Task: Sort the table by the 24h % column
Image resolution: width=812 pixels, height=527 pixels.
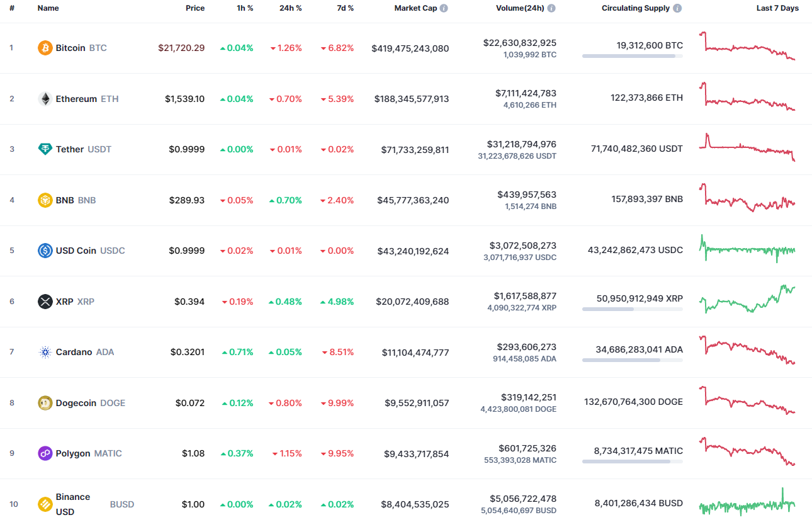Action: [x=290, y=8]
